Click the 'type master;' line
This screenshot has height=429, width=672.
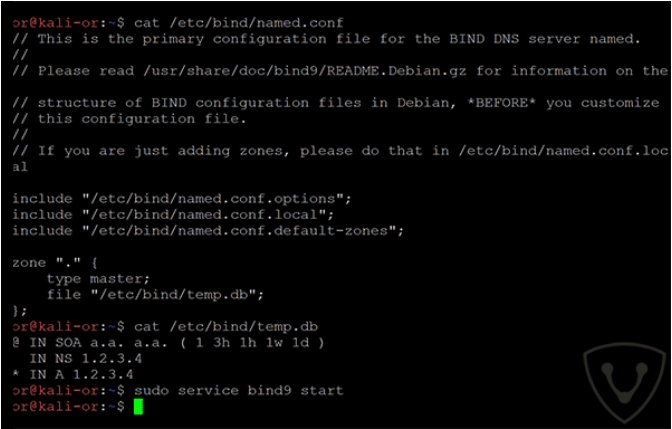tap(98, 279)
